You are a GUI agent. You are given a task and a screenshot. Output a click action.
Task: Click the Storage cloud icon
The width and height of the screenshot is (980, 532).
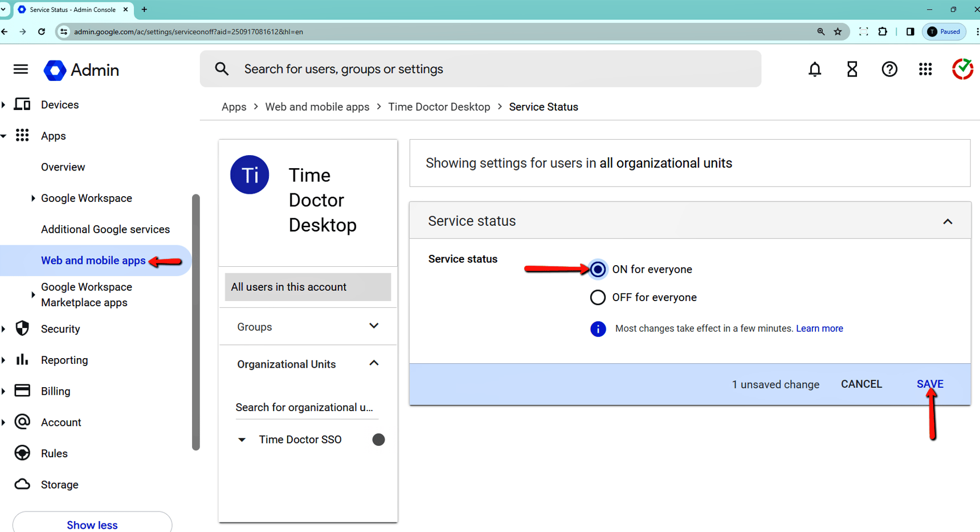click(x=22, y=484)
